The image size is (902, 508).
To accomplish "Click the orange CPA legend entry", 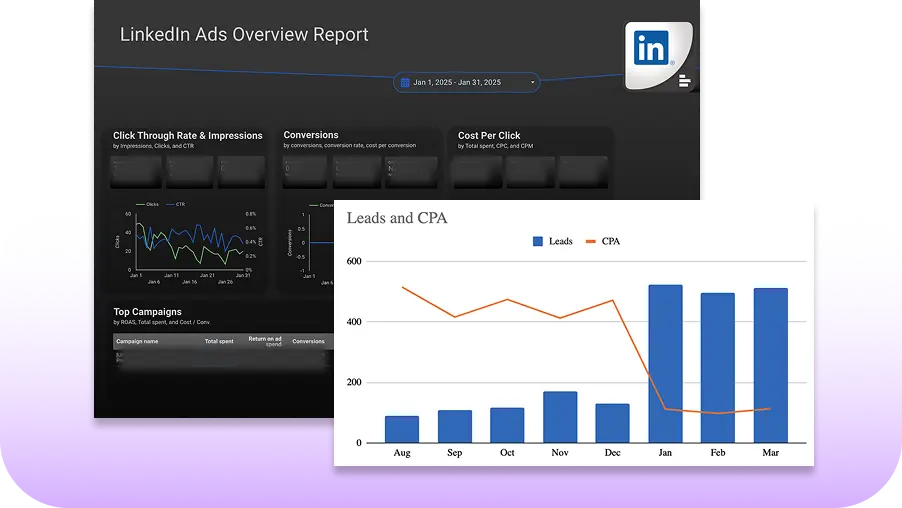I will tap(603, 242).
